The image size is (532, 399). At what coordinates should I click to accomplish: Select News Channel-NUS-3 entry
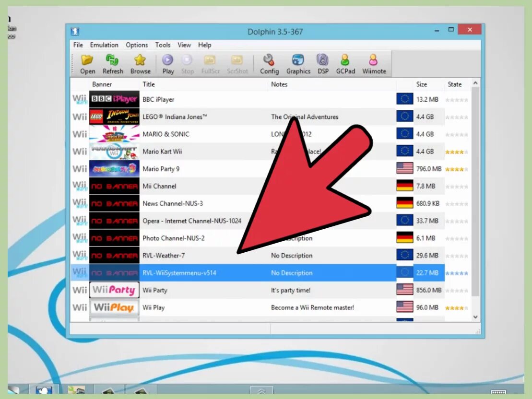[x=173, y=203]
